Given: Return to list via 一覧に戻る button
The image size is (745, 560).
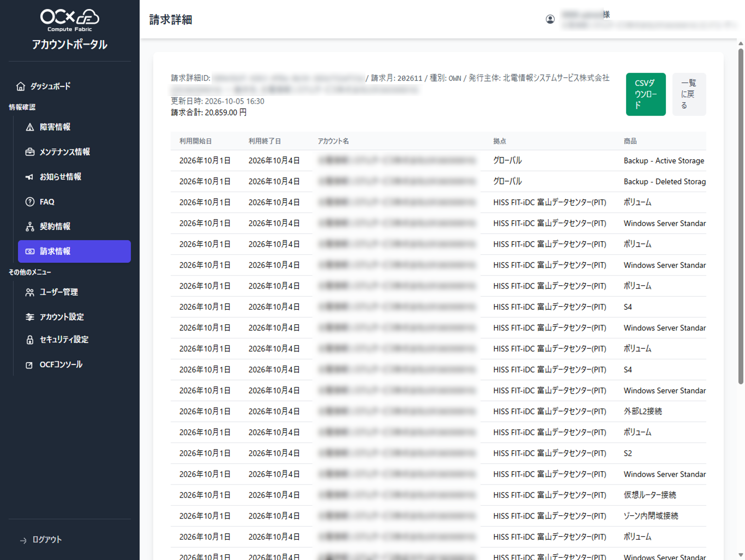Looking at the screenshot, I should 689,94.
